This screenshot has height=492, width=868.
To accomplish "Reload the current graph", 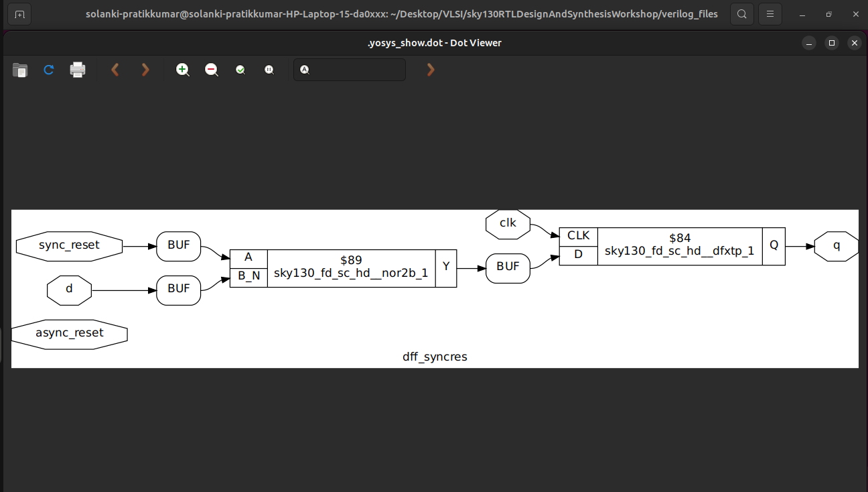I will click(x=48, y=70).
